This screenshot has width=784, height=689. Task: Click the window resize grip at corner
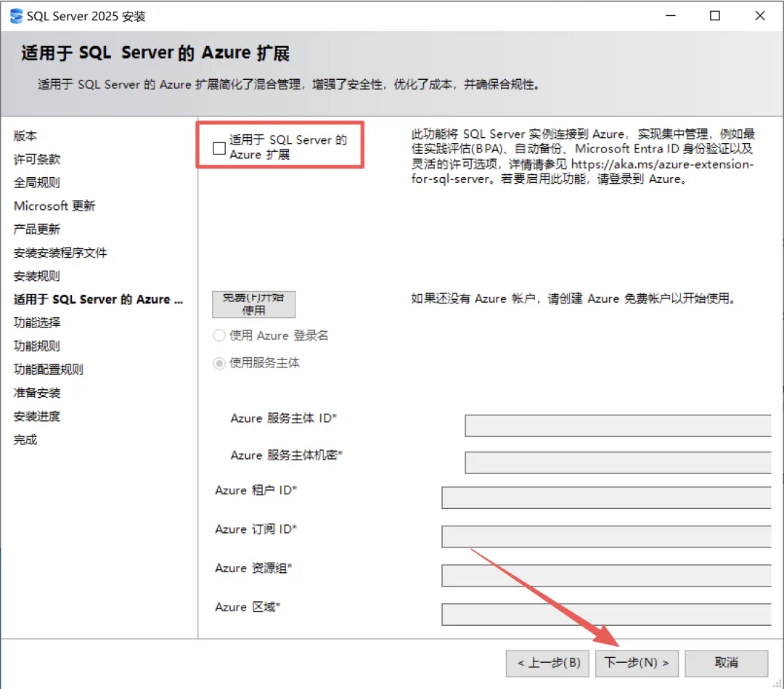(x=777, y=683)
